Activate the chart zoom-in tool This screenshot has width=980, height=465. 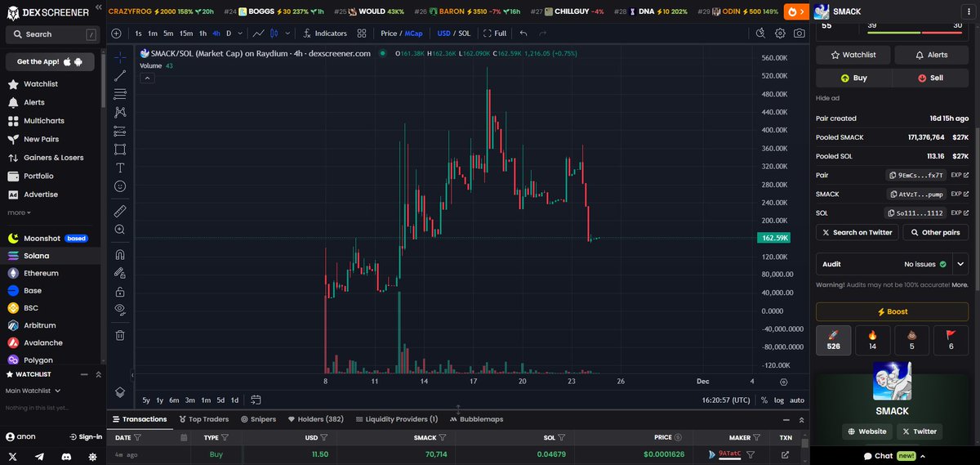coord(120,230)
